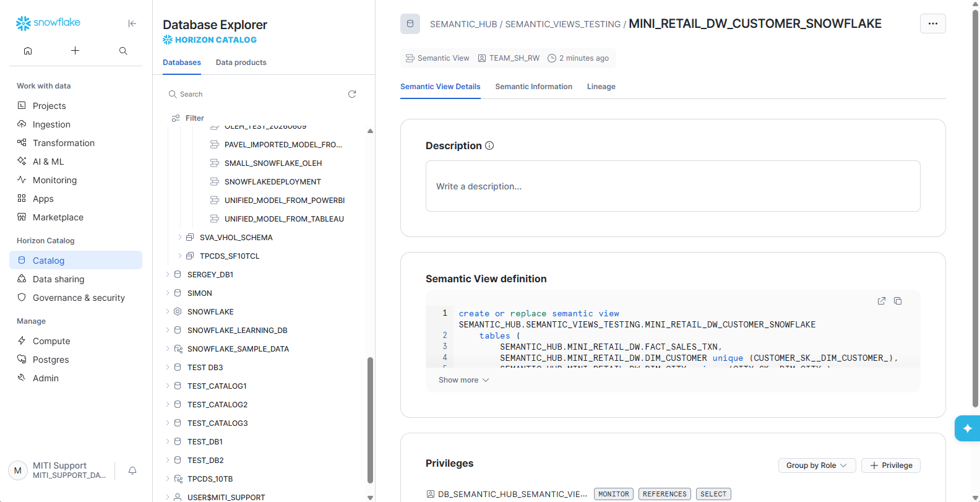
Task: Open Group by Role dropdown
Action: [x=817, y=465]
